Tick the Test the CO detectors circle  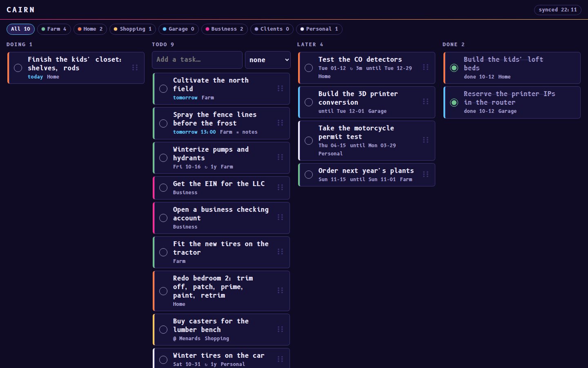tap(309, 68)
